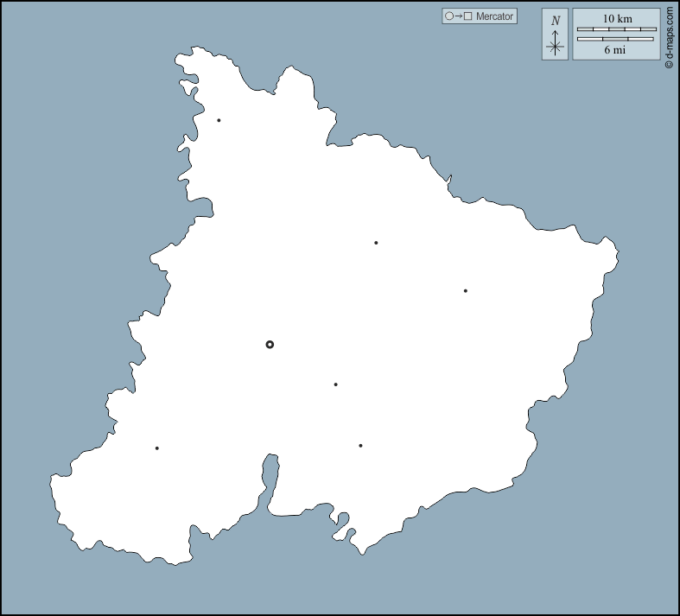Click the narrow sea inlet on south coast

pyautogui.click(x=269, y=480)
